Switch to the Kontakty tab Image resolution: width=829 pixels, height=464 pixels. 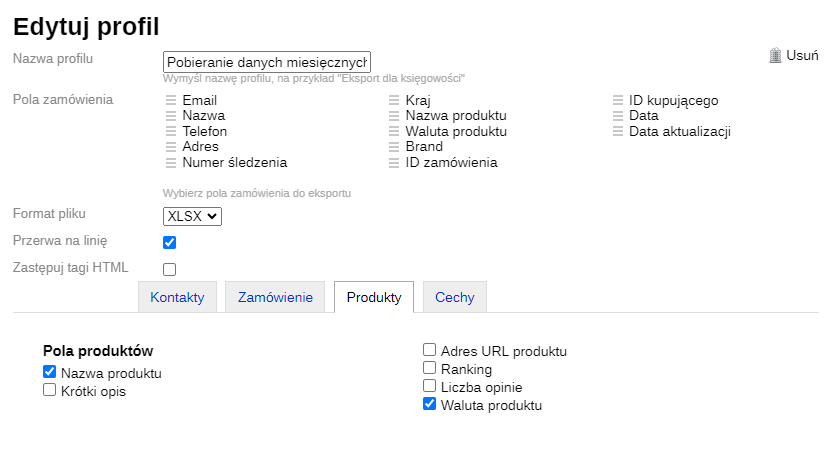(x=177, y=297)
